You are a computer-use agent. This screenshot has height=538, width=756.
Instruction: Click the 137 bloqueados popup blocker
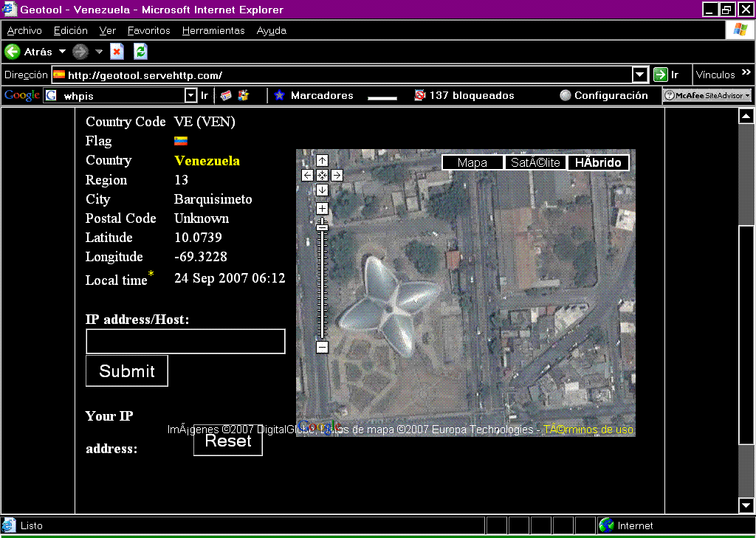[464, 95]
